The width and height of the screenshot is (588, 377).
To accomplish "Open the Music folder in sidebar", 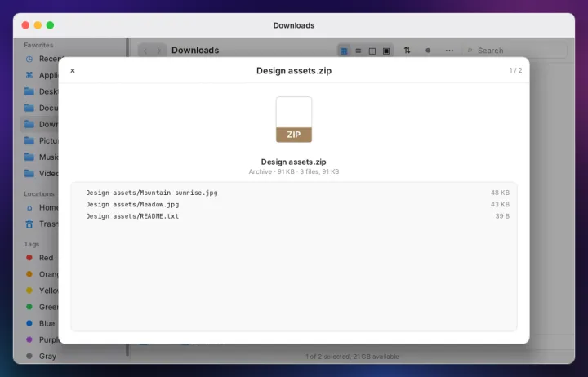I will pyautogui.click(x=41, y=157).
